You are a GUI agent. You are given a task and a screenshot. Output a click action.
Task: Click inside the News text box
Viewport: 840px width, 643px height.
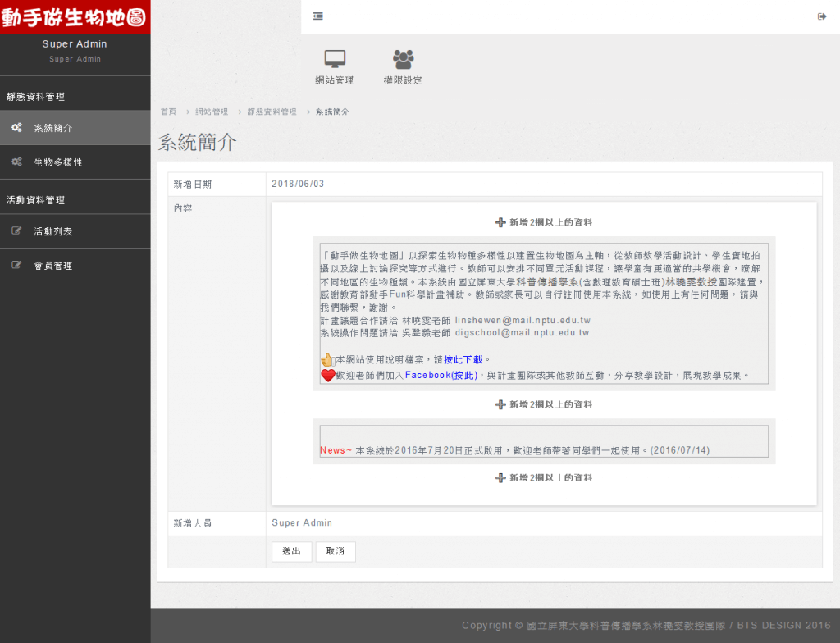click(544, 441)
